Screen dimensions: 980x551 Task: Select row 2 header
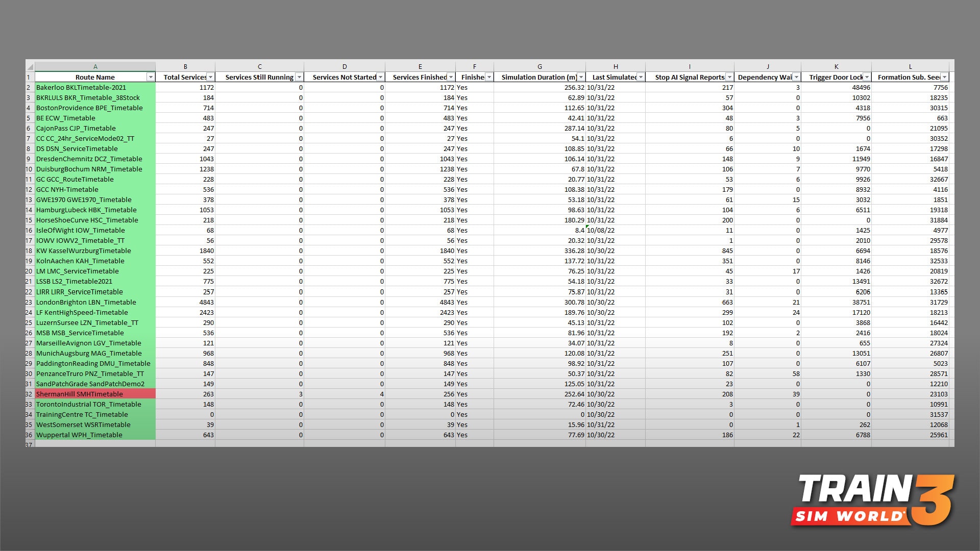point(30,87)
